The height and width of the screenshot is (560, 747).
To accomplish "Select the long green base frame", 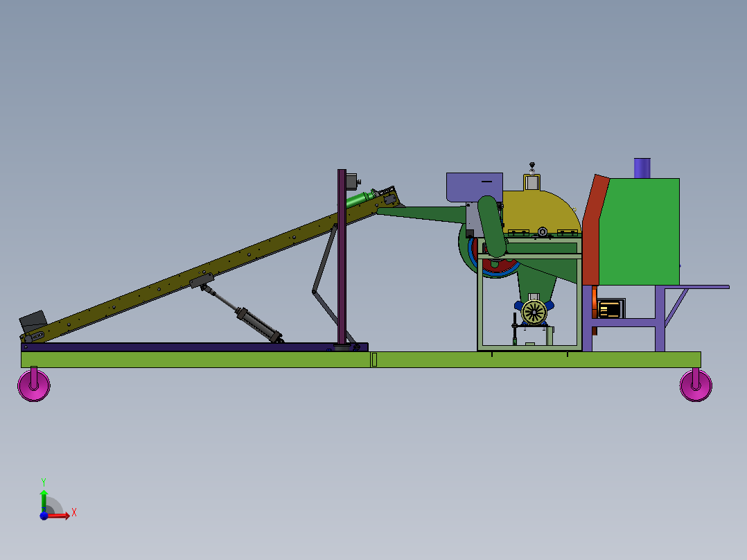I will pos(360,360).
